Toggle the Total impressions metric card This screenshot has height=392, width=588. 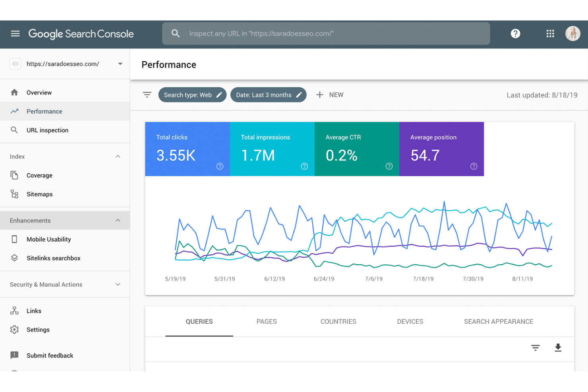coord(272,149)
